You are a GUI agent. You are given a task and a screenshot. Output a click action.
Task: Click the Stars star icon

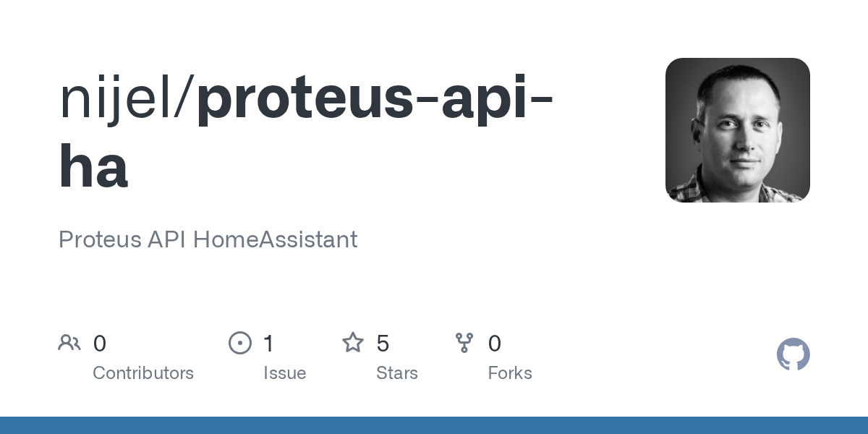(x=353, y=342)
